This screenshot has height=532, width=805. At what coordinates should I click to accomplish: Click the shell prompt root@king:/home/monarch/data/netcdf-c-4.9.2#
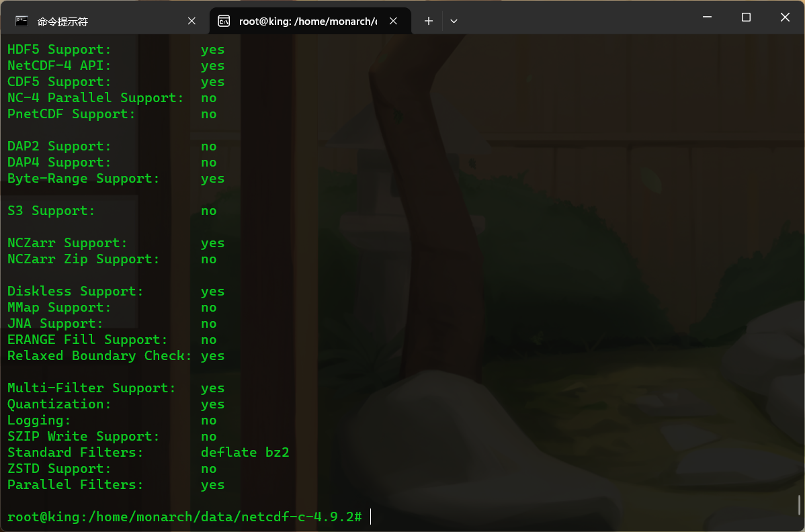185,517
